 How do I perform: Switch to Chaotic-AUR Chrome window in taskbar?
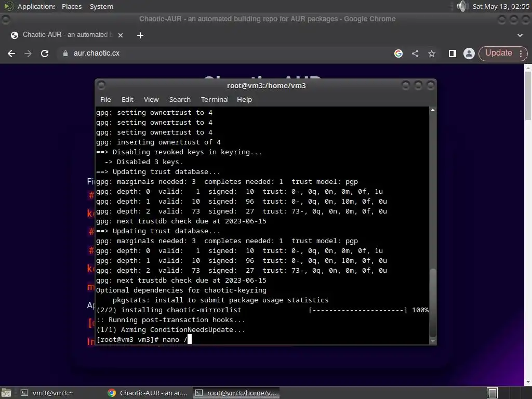[x=147, y=393]
